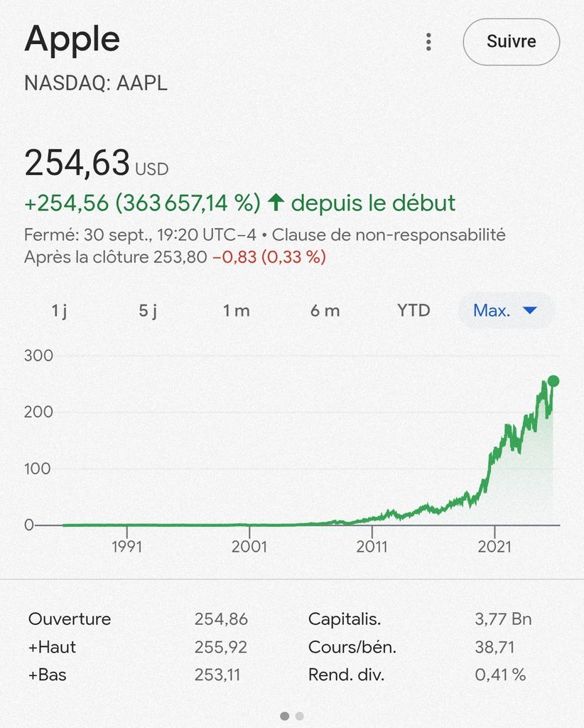Click the Capitalis. value 3,77 Bn
The height and width of the screenshot is (728, 584).
tap(502, 619)
